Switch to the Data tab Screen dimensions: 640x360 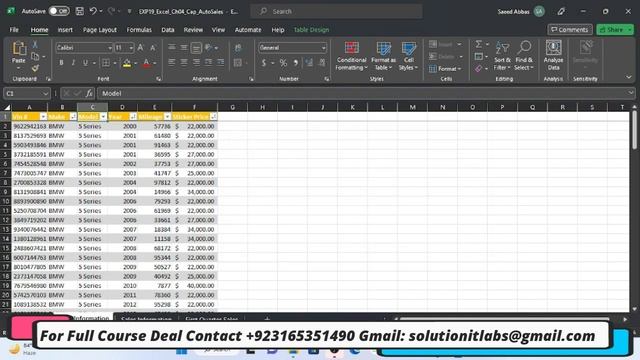point(168,30)
